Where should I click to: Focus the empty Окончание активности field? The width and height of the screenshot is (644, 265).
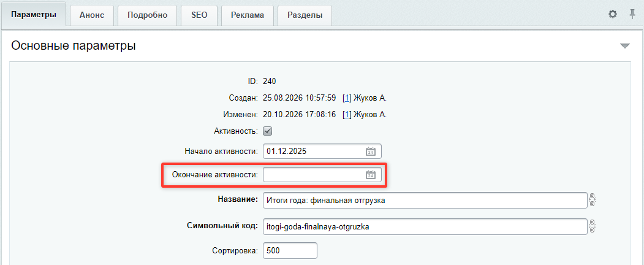[322, 175]
